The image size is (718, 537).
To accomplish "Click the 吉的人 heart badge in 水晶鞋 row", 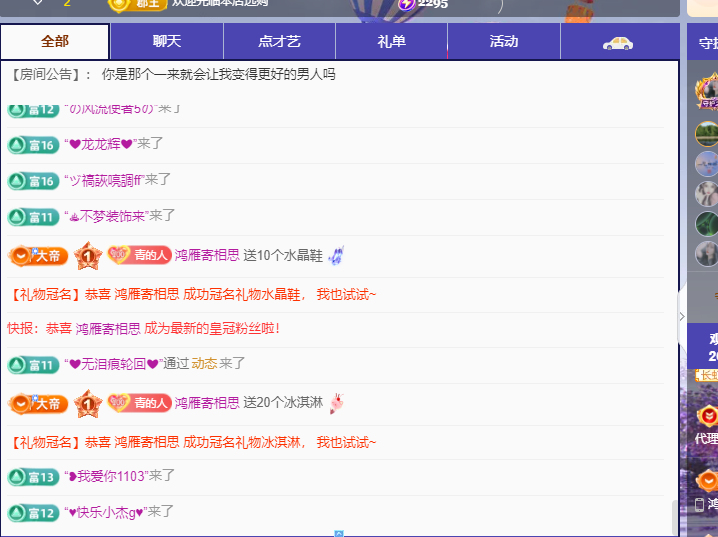I will pos(139,255).
